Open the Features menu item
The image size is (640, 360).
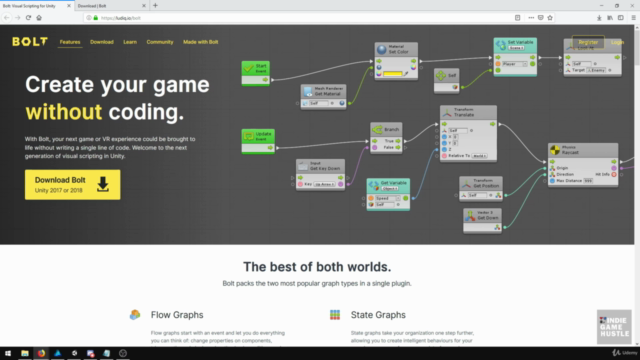click(x=70, y=42)
